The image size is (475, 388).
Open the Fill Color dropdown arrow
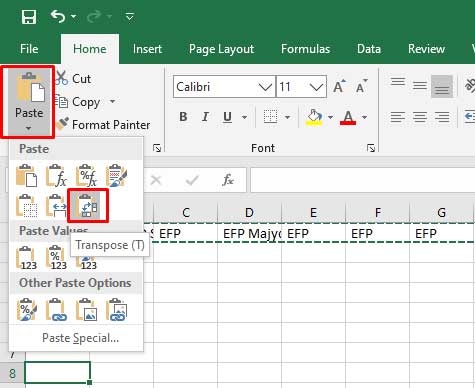tap(330, 117)
